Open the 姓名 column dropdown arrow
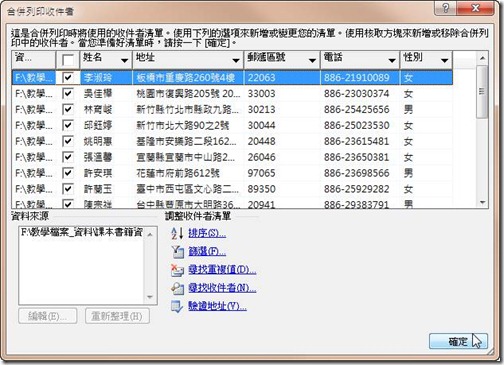Screen dimensions: 504x365 [124, 60]
